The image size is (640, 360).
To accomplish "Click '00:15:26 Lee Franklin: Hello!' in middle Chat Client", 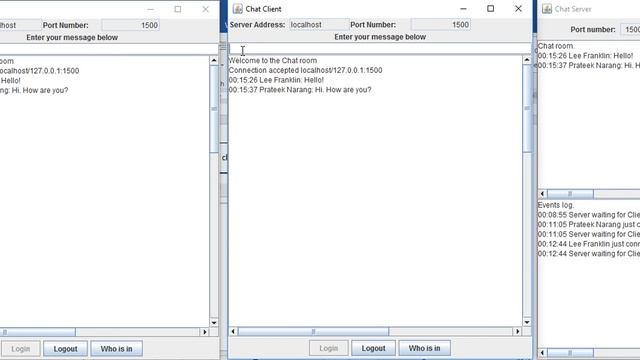I will click(x=276, y=80).
